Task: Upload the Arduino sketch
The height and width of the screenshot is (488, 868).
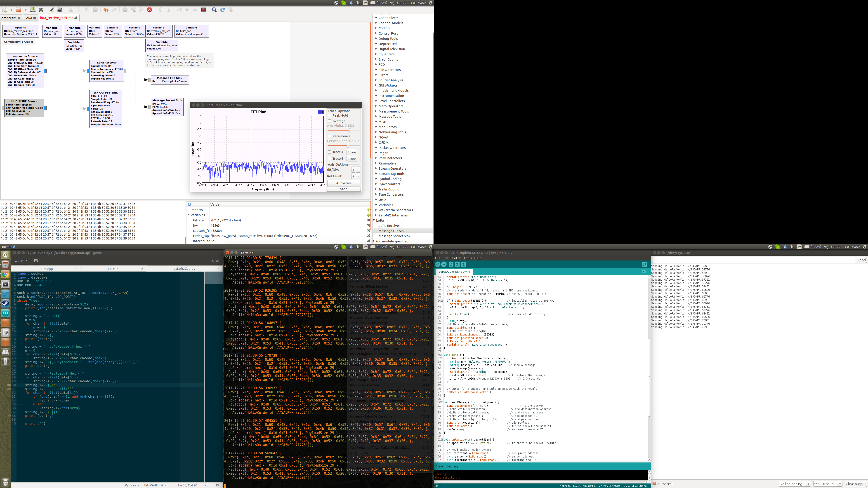Action: 444,264
